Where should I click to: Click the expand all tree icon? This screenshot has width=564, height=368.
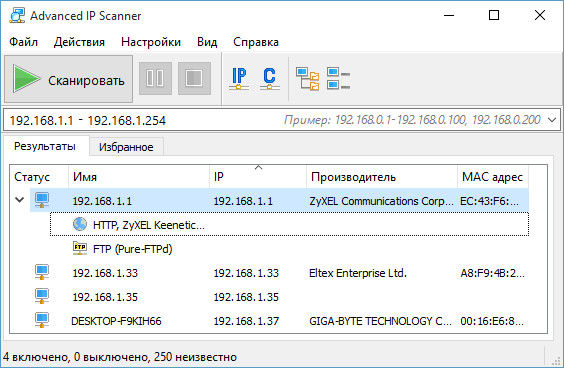(308, 78)
